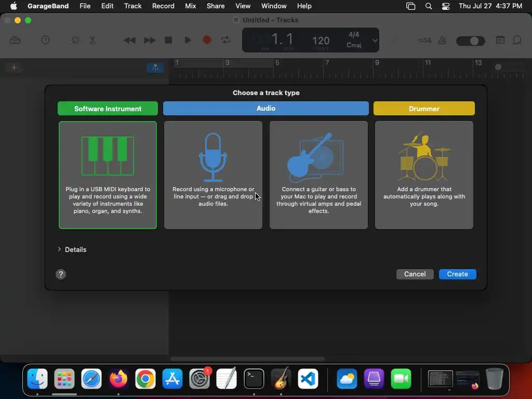The image size is (532, 399).
Task: Open System Settings from the Dock
Action: click(199, 379)
